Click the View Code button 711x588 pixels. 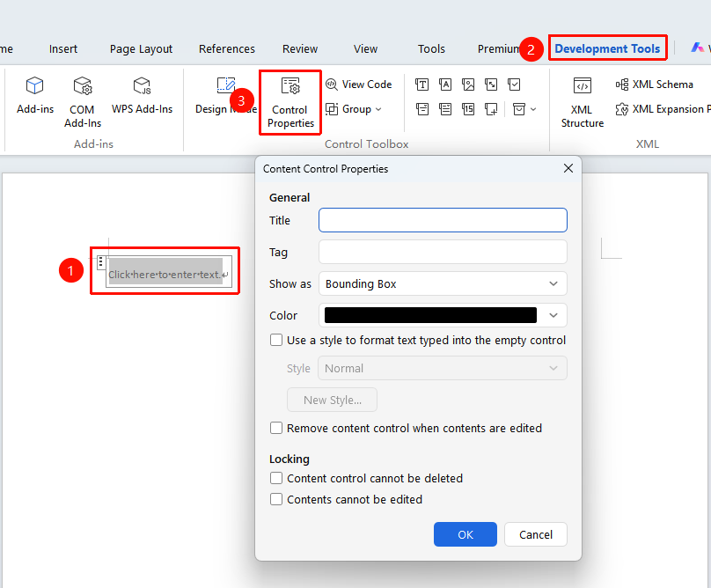coord(359,85)
